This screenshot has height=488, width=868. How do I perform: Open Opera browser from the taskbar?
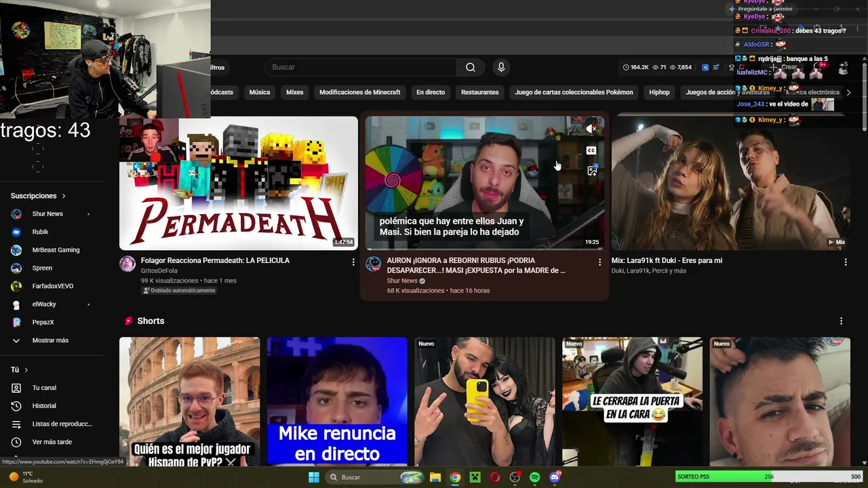coord(495,477)
